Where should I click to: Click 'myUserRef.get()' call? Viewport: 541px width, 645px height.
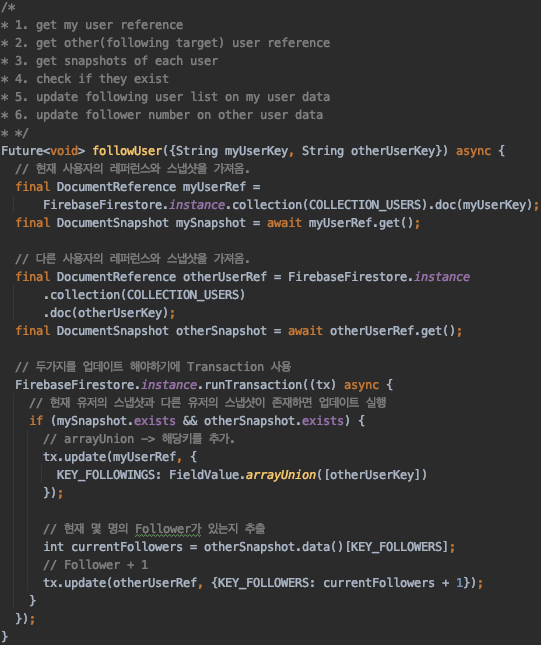pos(361,223)
